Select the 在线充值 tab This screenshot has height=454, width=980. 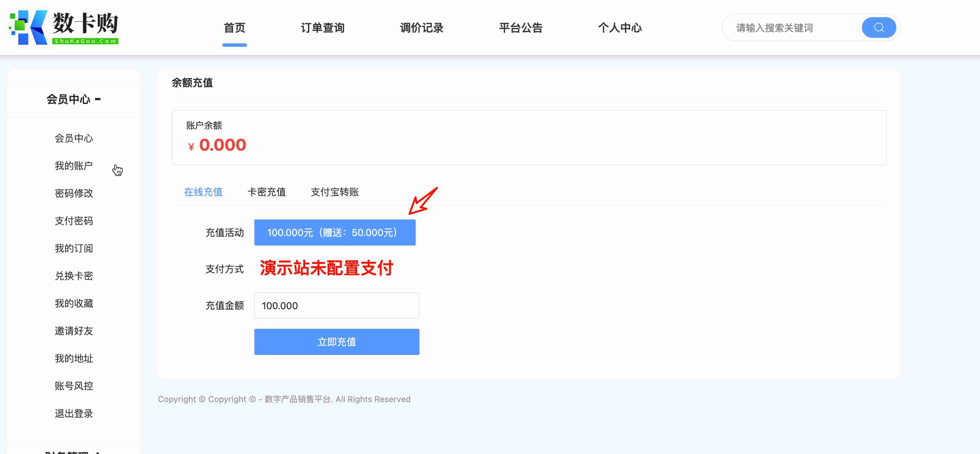click(203, 192)
